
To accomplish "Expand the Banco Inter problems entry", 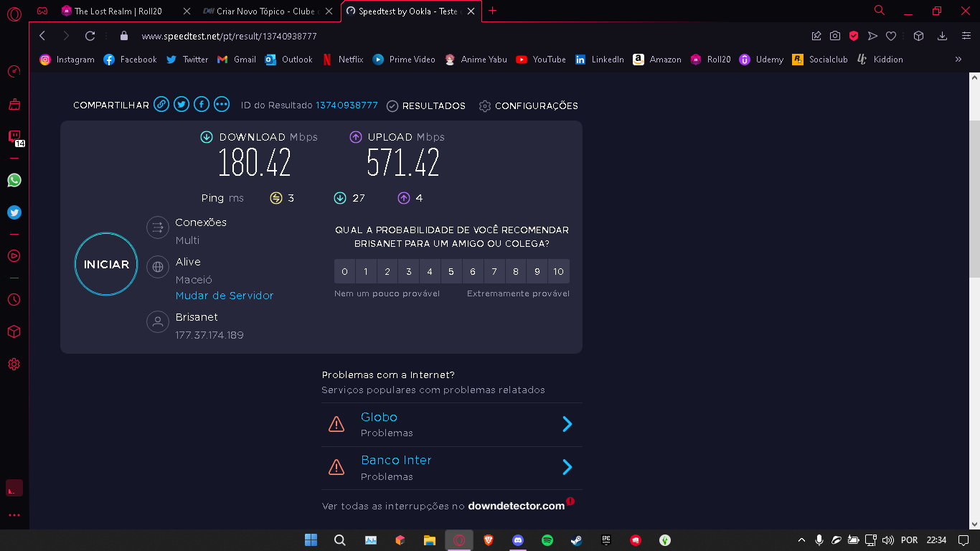I will [x=452, y=468].
